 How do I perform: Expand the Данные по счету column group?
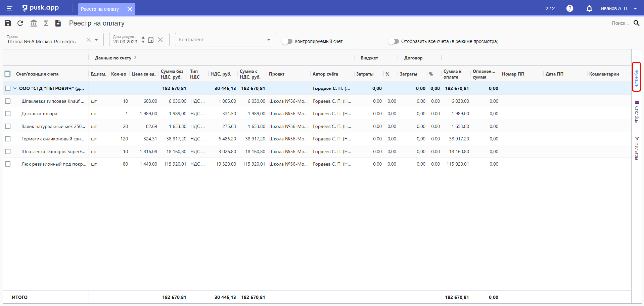pos(135,58)
